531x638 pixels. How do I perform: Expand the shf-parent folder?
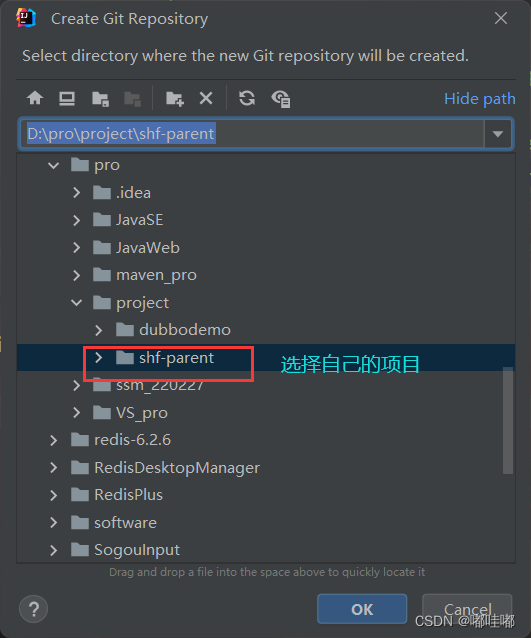pos(98,358)
